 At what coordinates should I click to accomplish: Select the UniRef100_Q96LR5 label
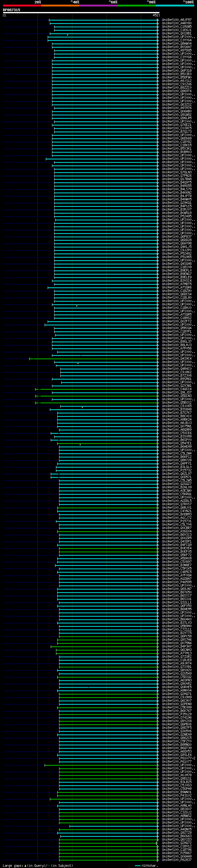point(176,118)
